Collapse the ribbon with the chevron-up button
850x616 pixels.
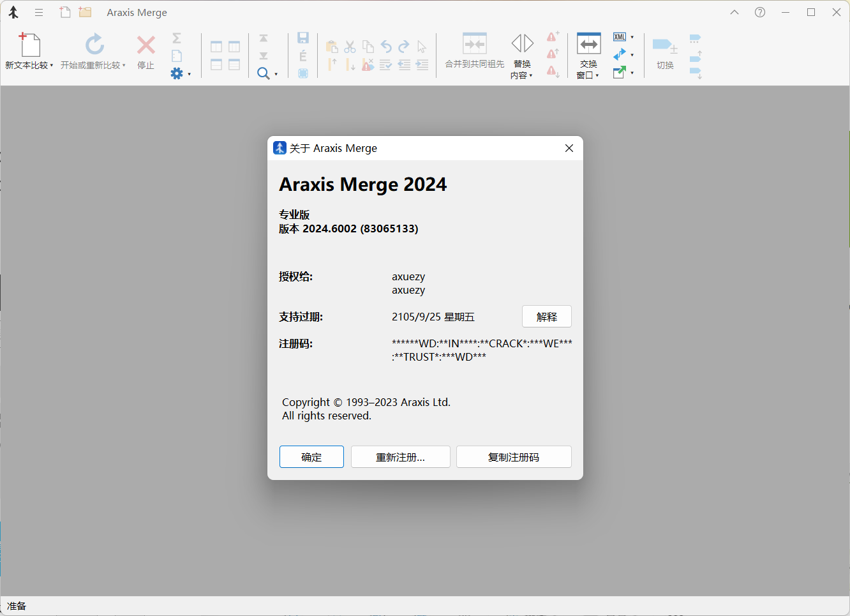(x=734, y=12)
